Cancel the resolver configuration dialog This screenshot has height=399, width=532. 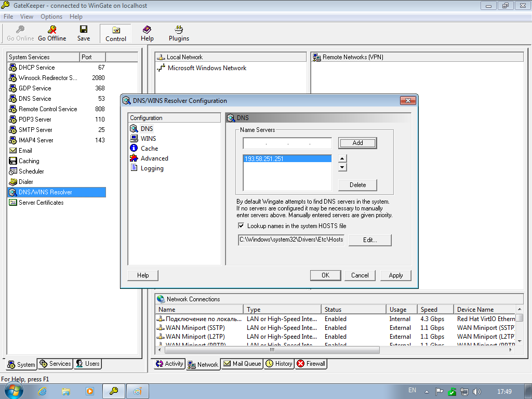360,275
